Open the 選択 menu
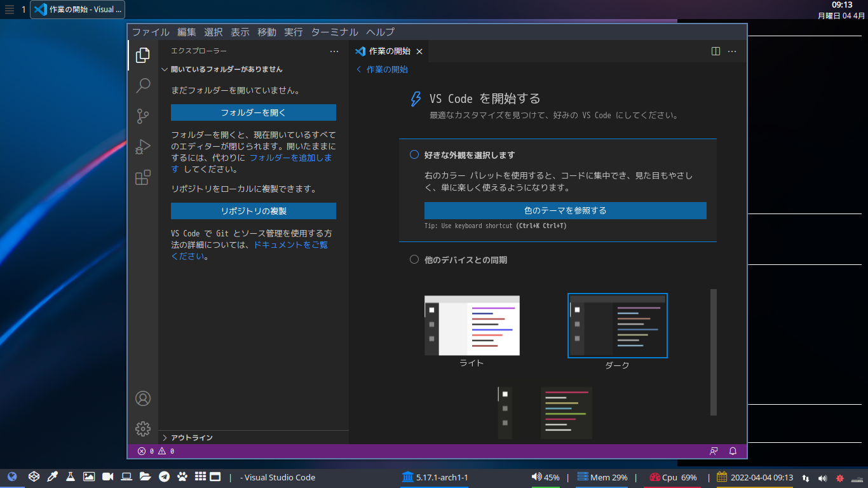 (x=214, y=32)
